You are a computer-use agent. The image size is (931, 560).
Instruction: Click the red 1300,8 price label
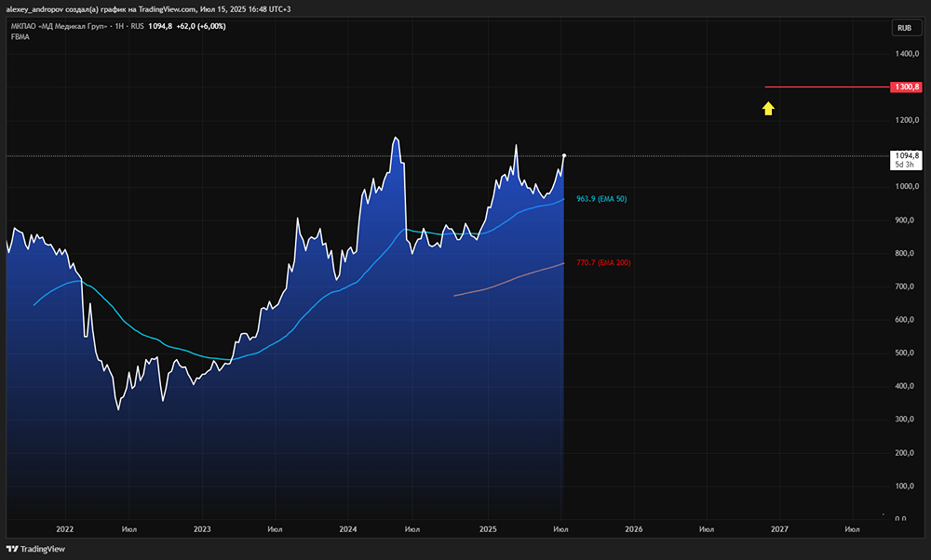(x=907, y=87)
